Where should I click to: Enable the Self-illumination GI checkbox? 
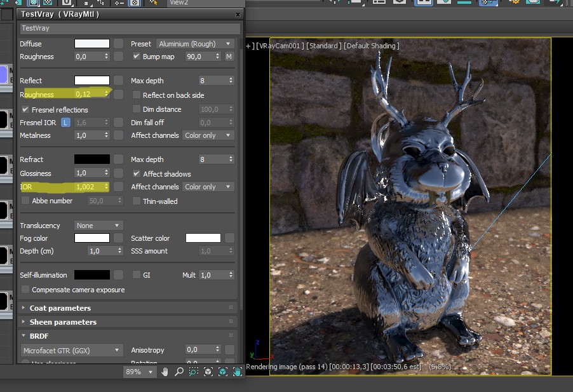[137, 274]
